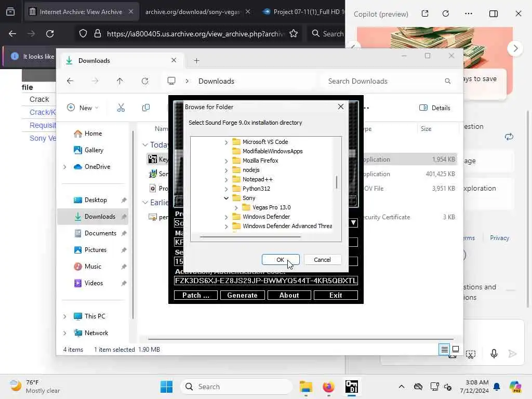The height and width of the screenshot is (399, 532).
Task: Open OneDrive in Explorer sidebar
Action: (92, 167)
